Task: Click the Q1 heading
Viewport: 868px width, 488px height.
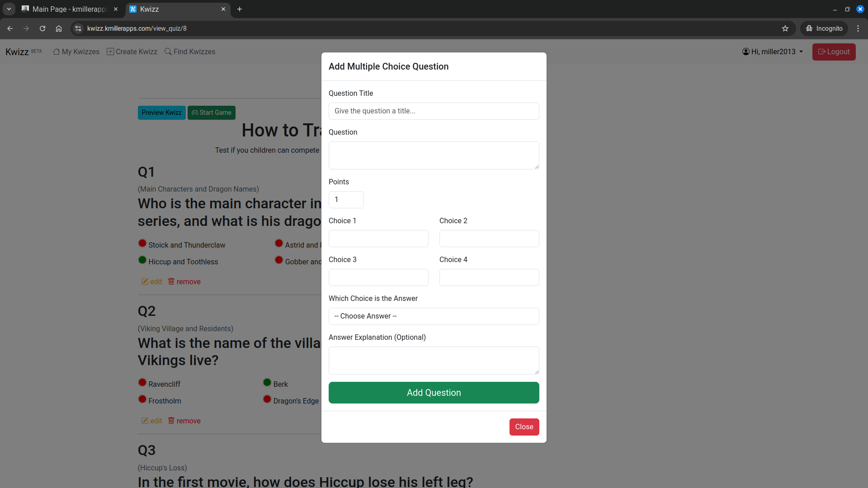Action: pyautogui.click(x=146, y=172)
